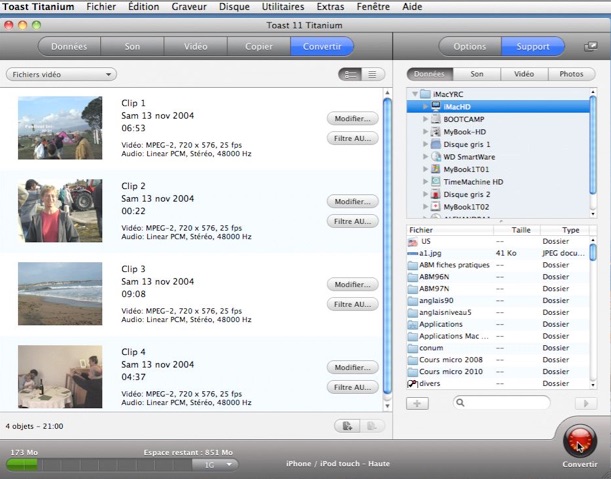Viewport: 611px width, 479px height.
Task: Open the floating media browser window icon
Action: [591, 47]
